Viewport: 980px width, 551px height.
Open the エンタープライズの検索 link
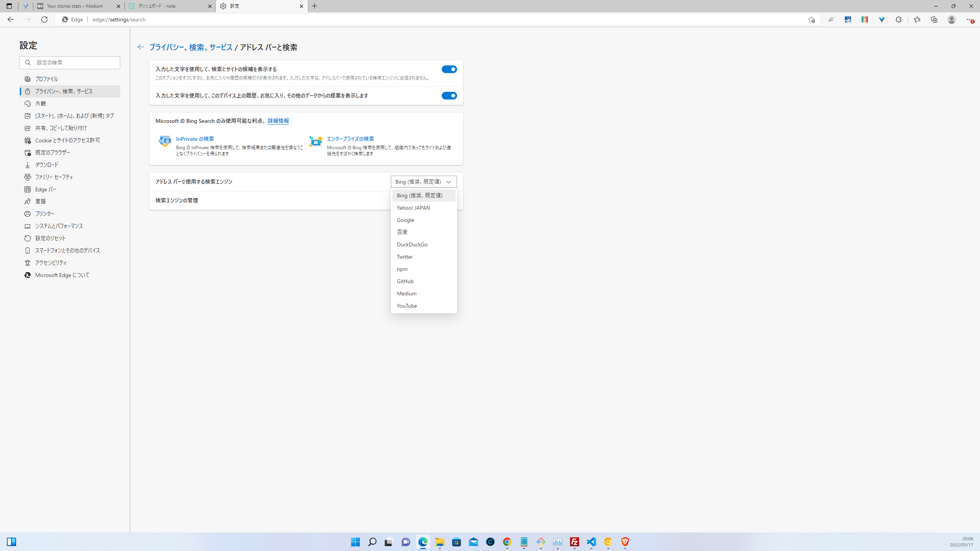click(350, 139)
